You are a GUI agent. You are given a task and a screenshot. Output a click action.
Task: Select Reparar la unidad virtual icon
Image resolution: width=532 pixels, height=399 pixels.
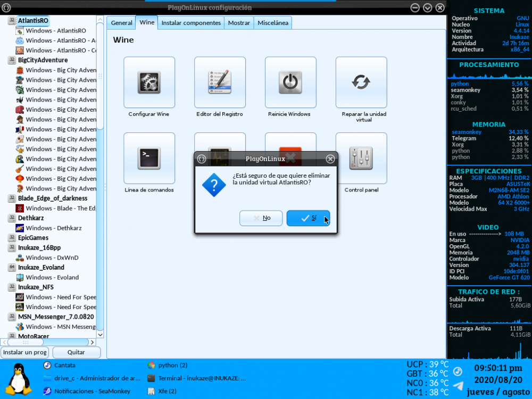[x=361, y=82]
